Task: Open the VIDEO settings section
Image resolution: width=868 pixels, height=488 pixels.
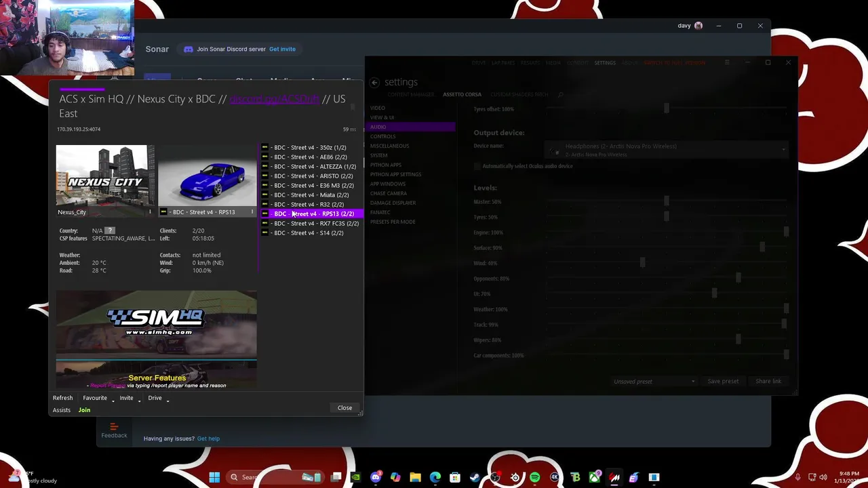Action: coord(378,108)
